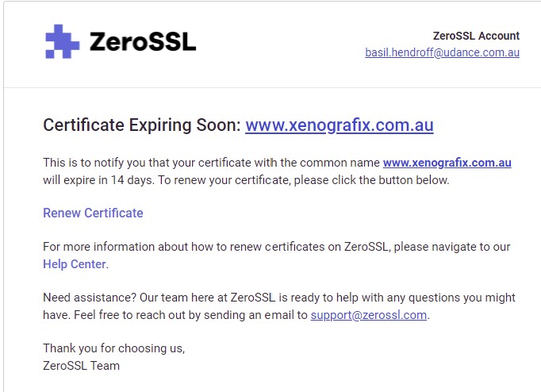This screenshot has width=541, height=392.
Task: Click the "Thank you for choosing us," line
Action: (114, 348)
